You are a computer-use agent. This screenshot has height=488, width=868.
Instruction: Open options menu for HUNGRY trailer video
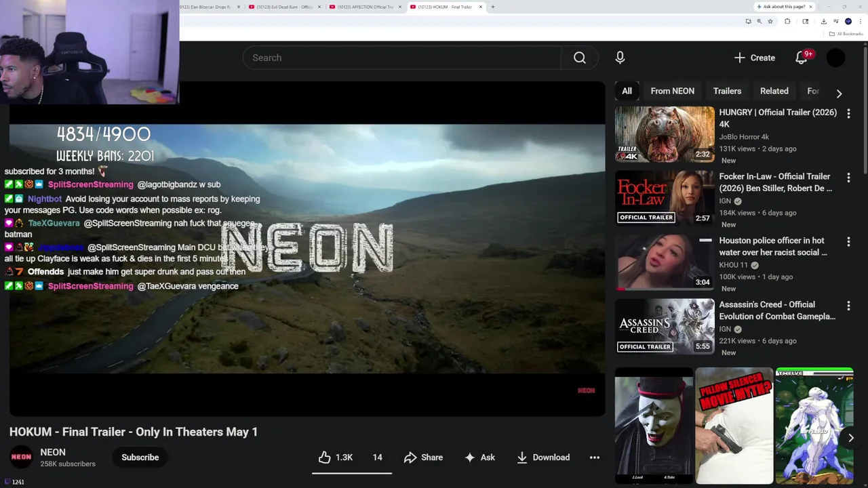pos(848,113)
